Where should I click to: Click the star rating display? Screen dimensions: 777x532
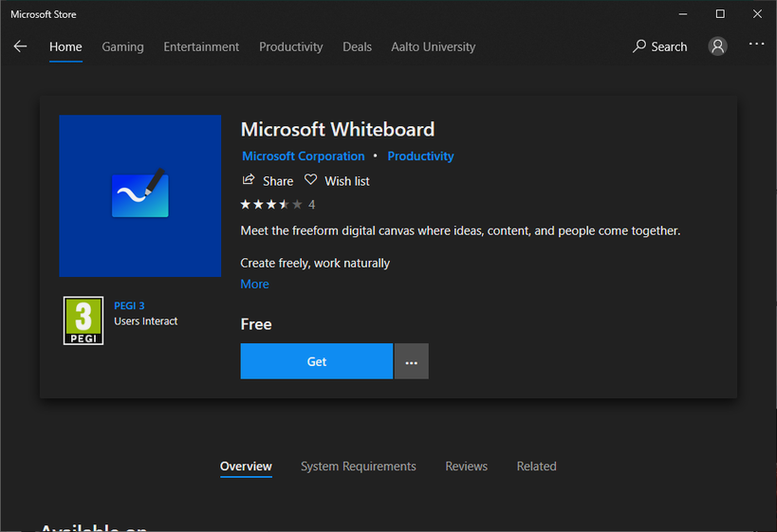coord(271,204)
